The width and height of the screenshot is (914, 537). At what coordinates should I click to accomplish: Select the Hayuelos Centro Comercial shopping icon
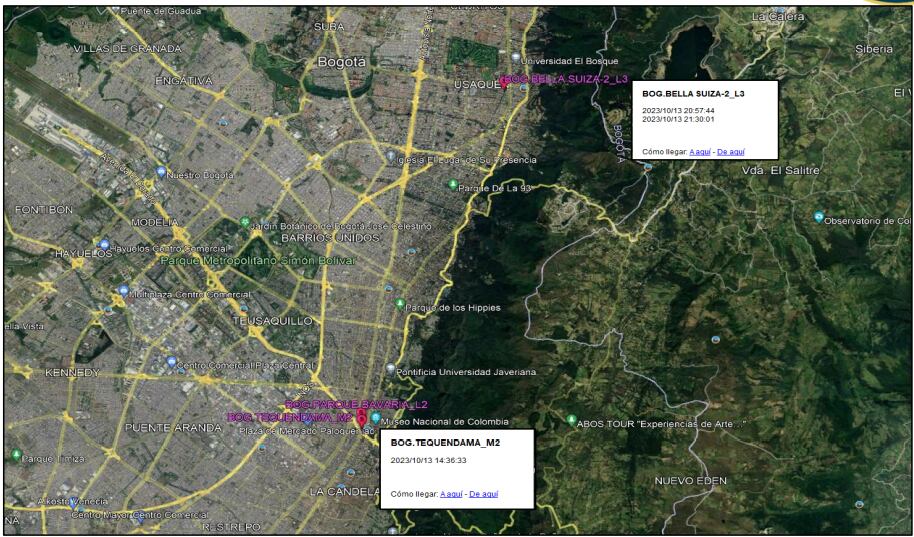pos(104,245)
